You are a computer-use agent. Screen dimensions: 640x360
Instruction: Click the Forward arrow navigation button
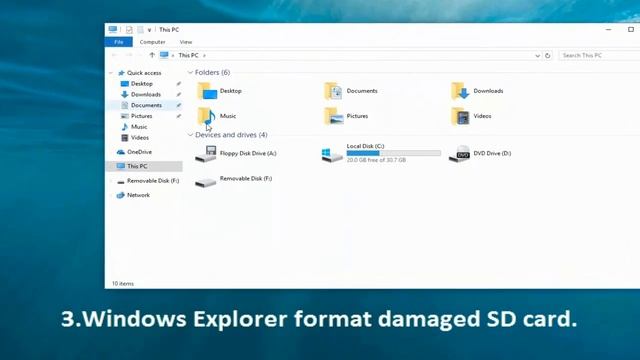click(129, 55)
